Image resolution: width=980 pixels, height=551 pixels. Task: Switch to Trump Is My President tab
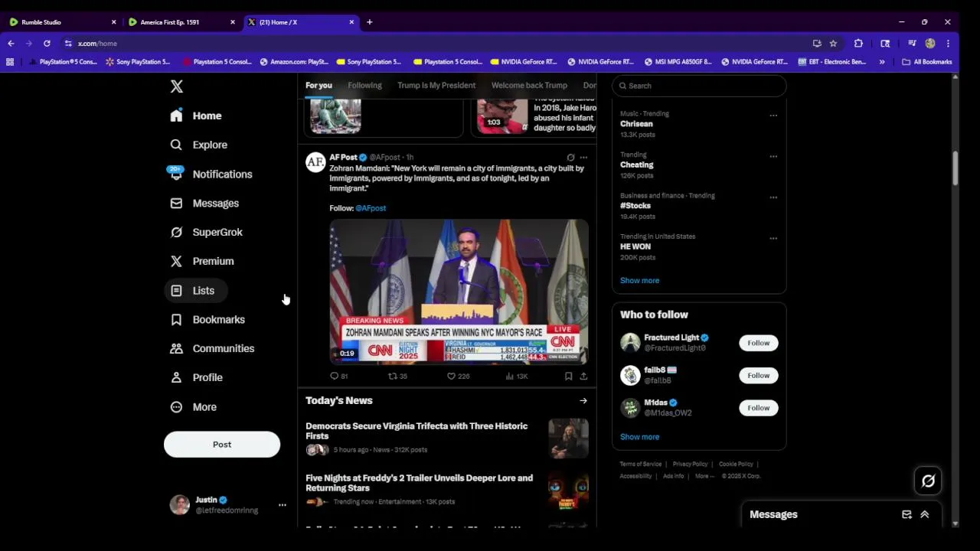pos(436,85)
